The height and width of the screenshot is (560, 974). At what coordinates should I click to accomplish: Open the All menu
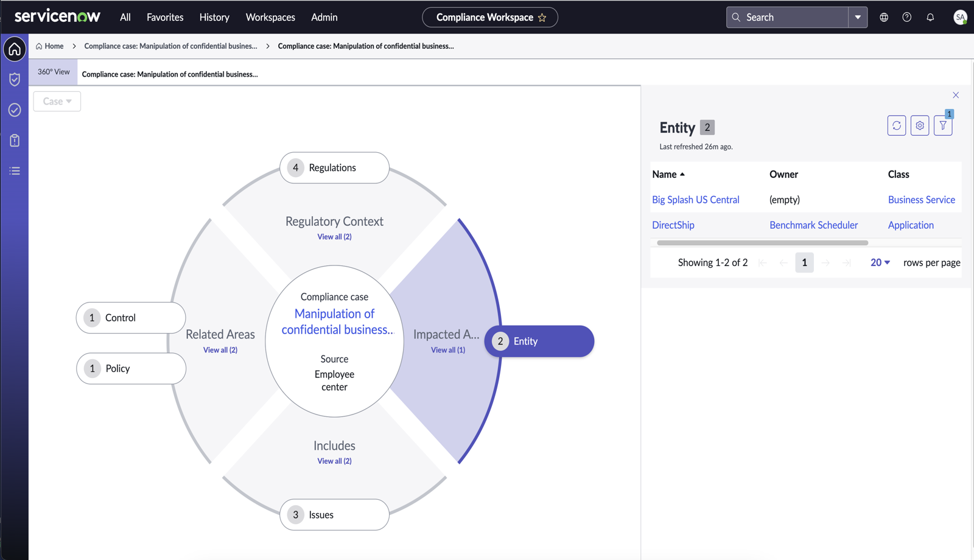pyautogui.click(x=125, y=18)
